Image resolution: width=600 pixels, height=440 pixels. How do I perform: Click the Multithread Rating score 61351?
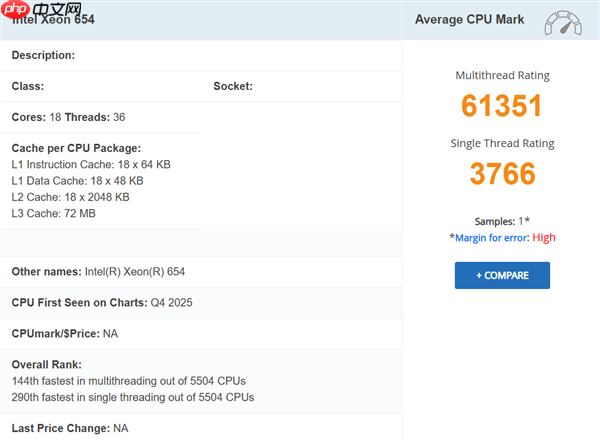502,106
